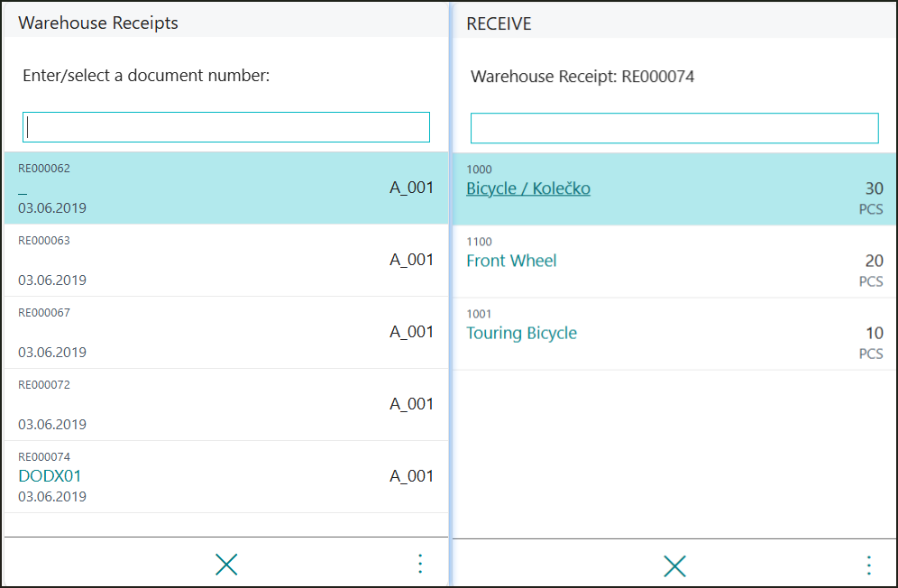The image size is (898, 588).
Task: Open the Touring Bicycle item link
Action: pos(521,333)
